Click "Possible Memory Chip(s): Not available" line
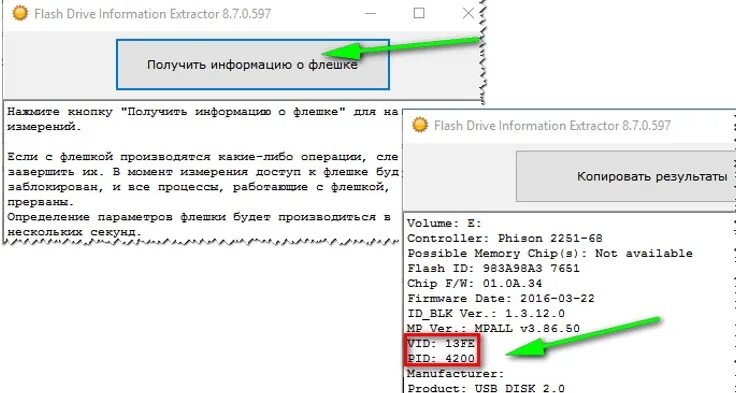736x393 pixels. coord(550,254)
